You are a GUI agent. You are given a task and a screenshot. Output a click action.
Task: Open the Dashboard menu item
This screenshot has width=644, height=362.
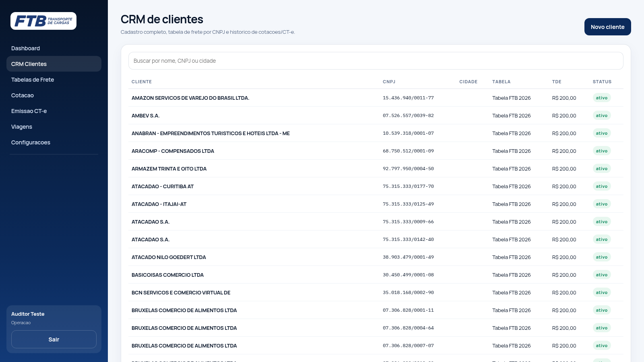point(54,48)
